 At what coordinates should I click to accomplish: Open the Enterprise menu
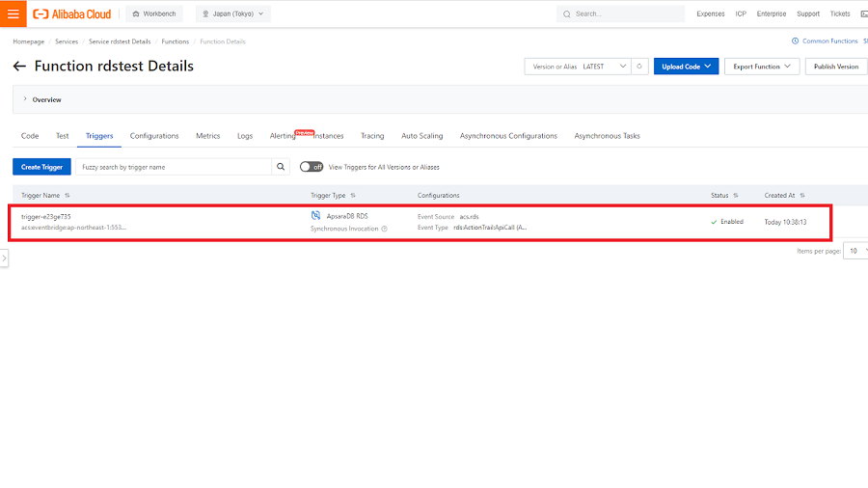coord(772,14)
